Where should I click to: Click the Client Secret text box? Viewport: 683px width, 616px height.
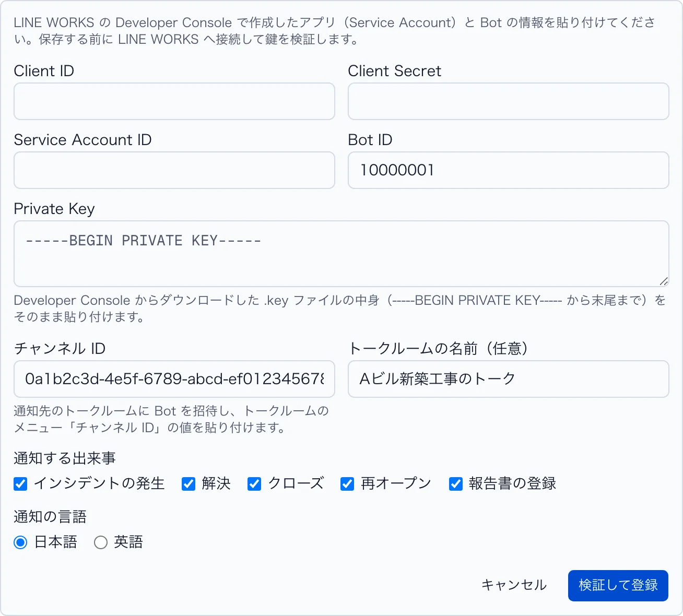(x=508, y=101)
